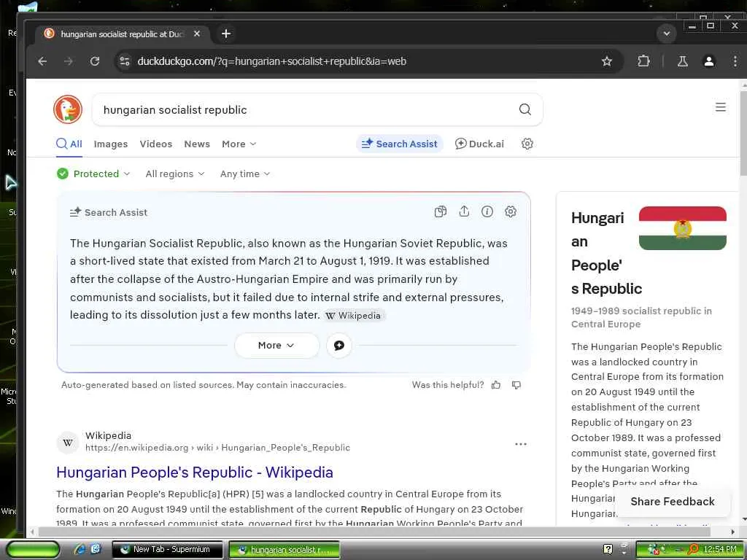This screenshot has height=560, width=747.
Task: Click the search magnifier icon in search box
Action: (x=525, y=109)
